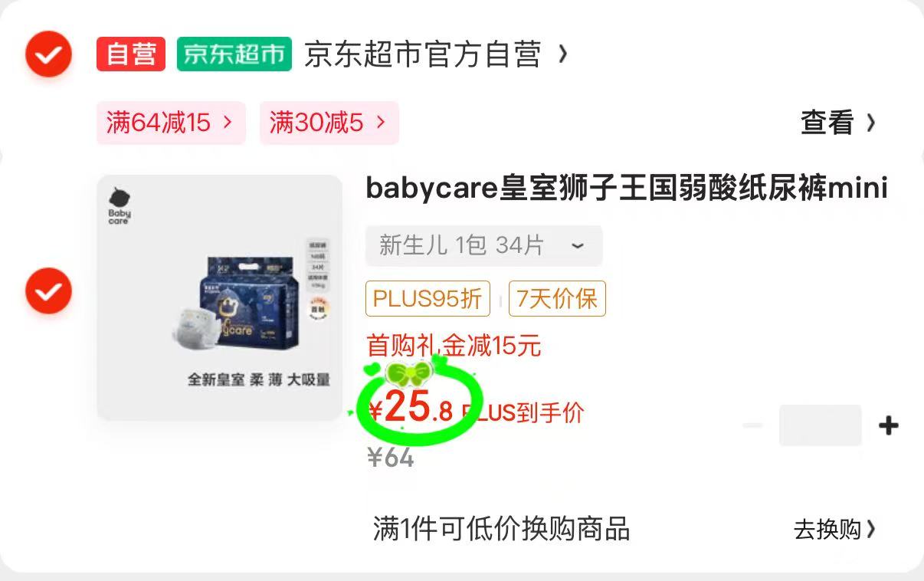Image resolution: width=924 pixels, height=581 pixels.
Task: Increase quantity with the plus button
Action: click(889, 425)
